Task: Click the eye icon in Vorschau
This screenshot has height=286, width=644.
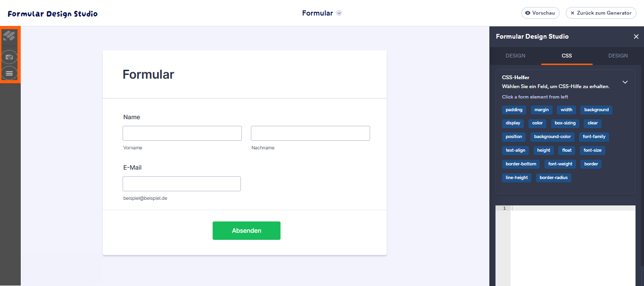Action: pyautogui.click(x=528, y=13)
